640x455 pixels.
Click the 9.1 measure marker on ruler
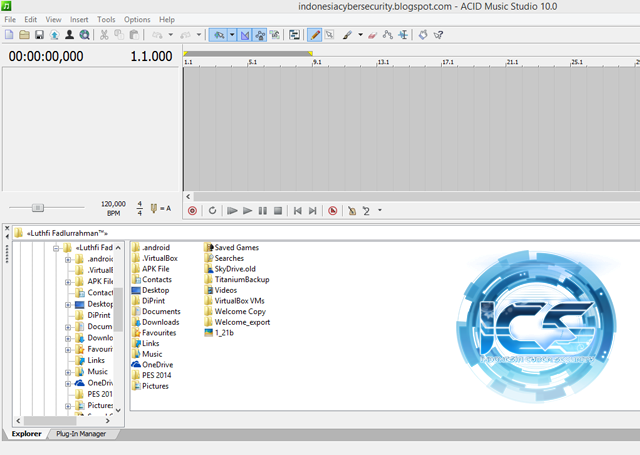point(317,62)
